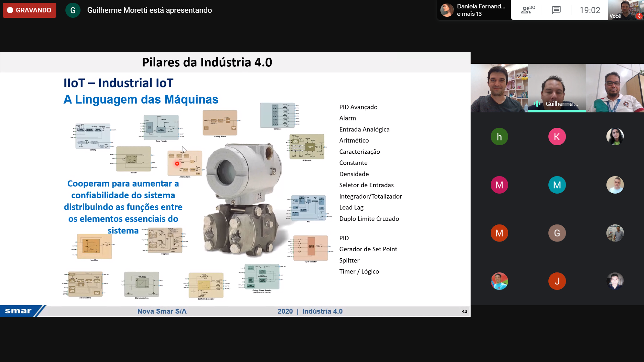This screenshot has height=362, width=644.
Task: Click the Você self-view video thumbnail
Action: pos(625,9)
